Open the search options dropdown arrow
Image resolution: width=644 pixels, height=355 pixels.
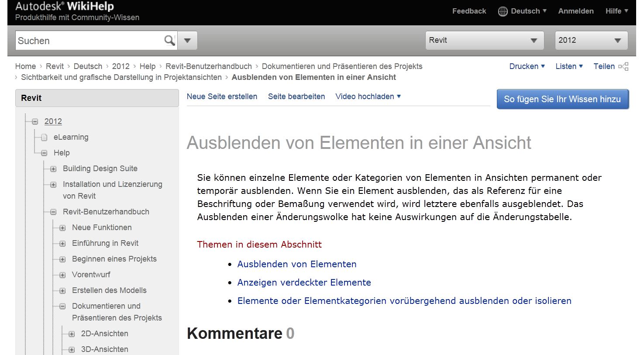[x=188, y=41]
